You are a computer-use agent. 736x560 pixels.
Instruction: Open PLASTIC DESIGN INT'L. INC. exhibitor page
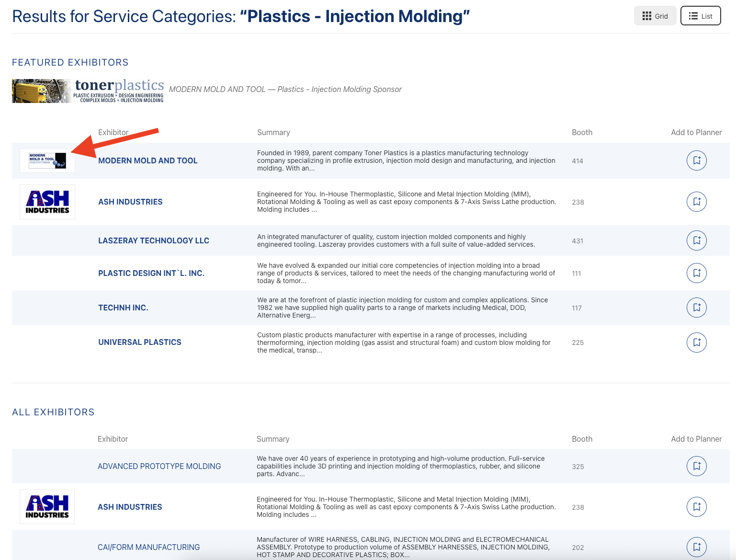point(151,274)
